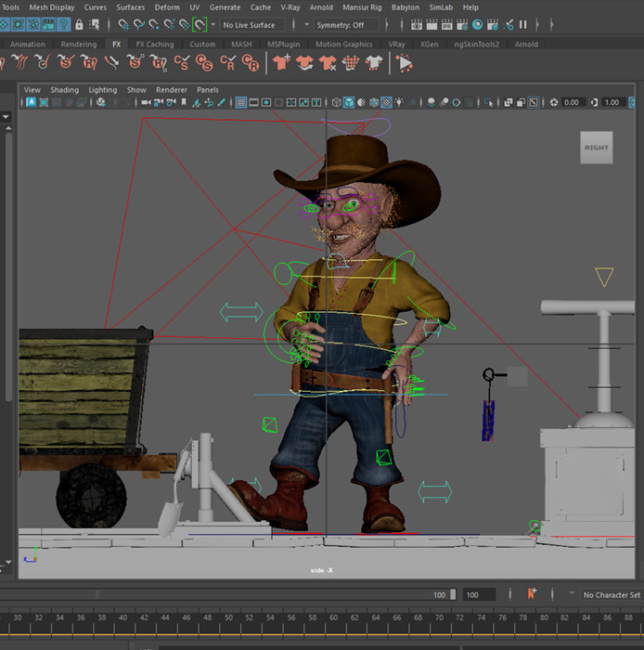Image resolution: width=644 pixels, height=650 pixels.
Task: Open the viewport Lighting menu
Action: pyautogui.click(x=103, y=90)
